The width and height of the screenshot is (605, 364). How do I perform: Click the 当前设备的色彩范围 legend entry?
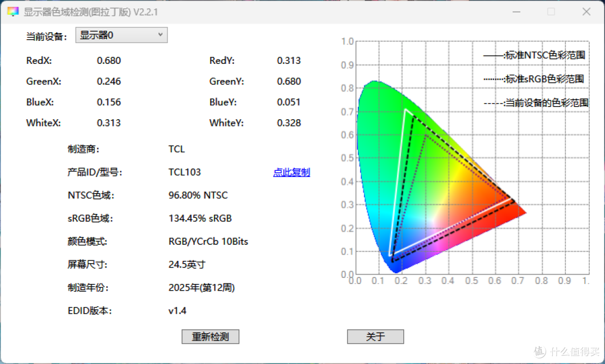pyautogui.click(x=536, y=103)
